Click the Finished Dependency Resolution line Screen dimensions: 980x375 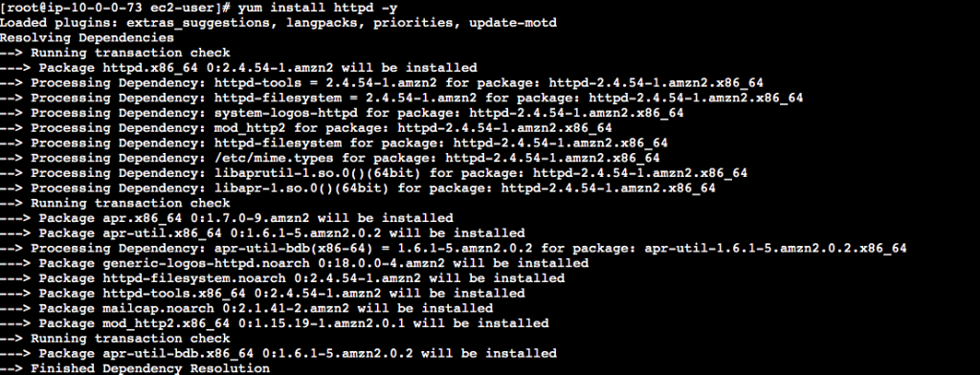click(135, 368)
